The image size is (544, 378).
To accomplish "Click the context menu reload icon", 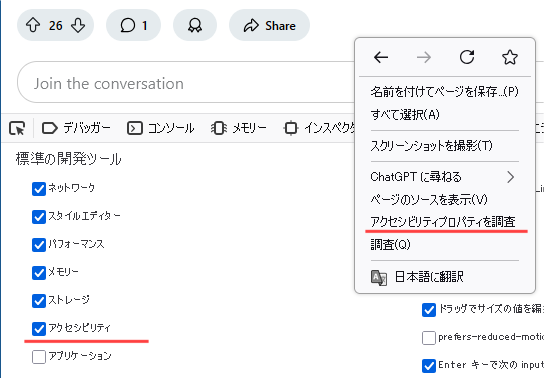I will click(x=467, y=57).
